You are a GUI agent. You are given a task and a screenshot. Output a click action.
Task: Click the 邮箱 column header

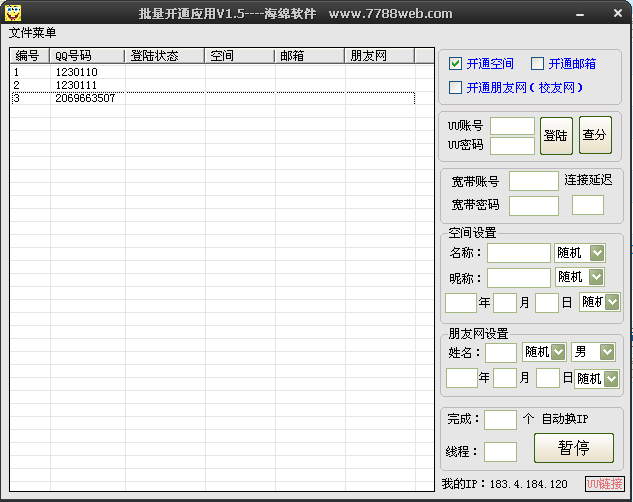310,56
